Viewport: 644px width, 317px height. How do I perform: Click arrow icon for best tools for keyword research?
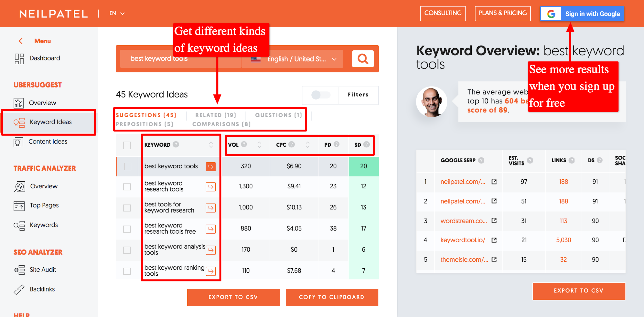tap(211, 208)
